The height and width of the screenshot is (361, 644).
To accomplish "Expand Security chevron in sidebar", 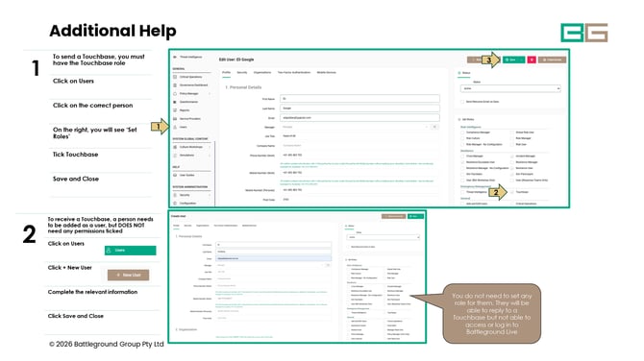I will coord(210,195).
